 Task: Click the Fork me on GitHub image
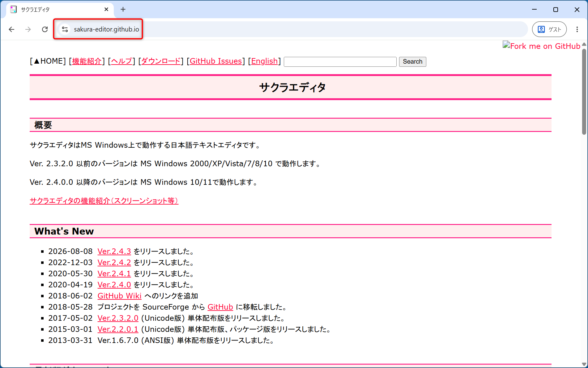(542, 46)
